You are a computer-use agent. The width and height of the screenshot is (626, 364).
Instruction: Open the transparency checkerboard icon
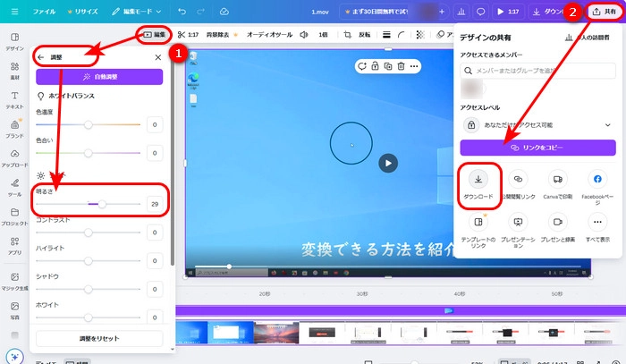tap(420, 35)
